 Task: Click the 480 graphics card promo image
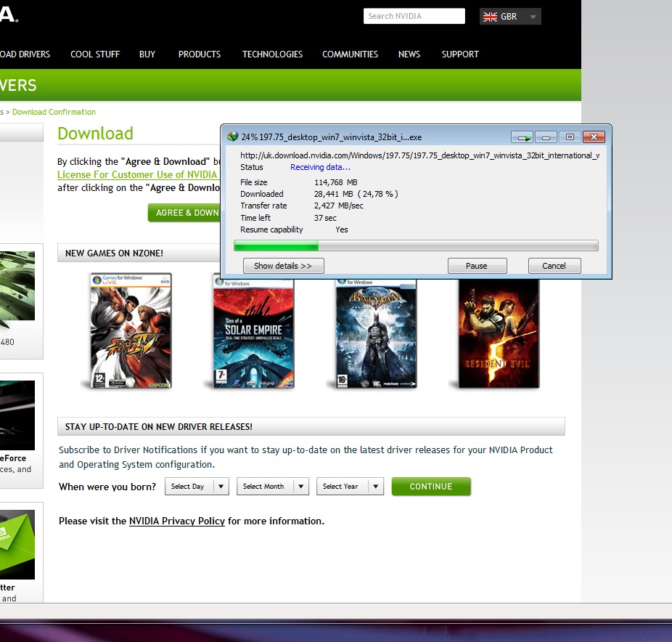coord(17,286)
